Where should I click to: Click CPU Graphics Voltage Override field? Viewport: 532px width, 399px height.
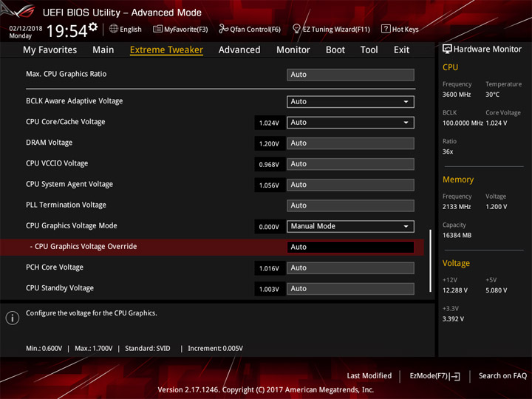click(x=350, y=247)
